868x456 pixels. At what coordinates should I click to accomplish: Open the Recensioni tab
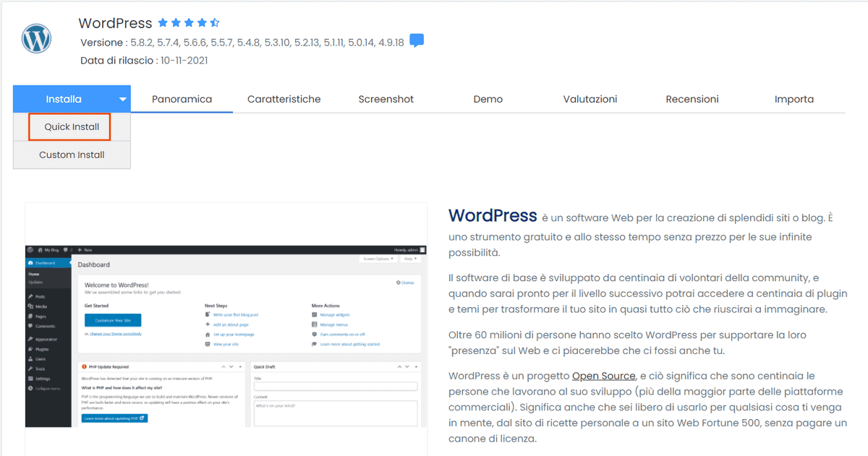[692, 98]
